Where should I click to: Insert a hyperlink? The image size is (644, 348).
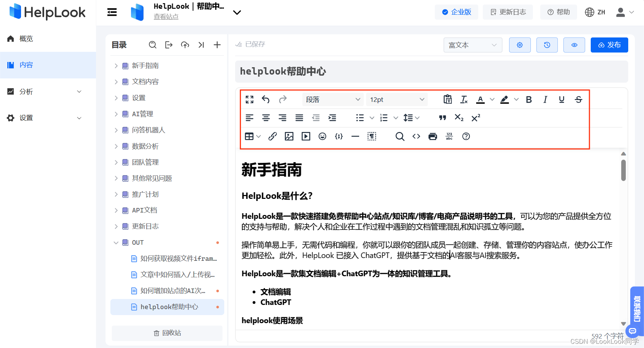272,136
